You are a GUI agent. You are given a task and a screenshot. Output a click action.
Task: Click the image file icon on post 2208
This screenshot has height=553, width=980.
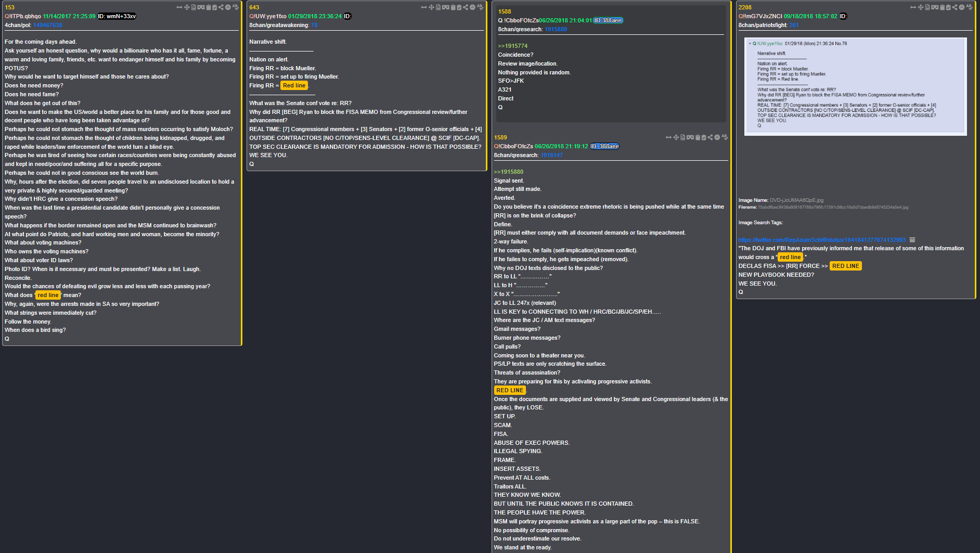[x=927, y=7]
